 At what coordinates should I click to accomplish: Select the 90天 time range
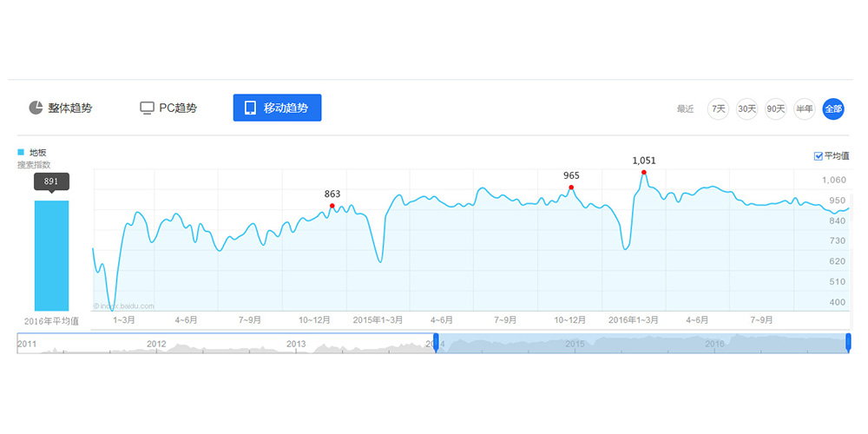(775, 108)
